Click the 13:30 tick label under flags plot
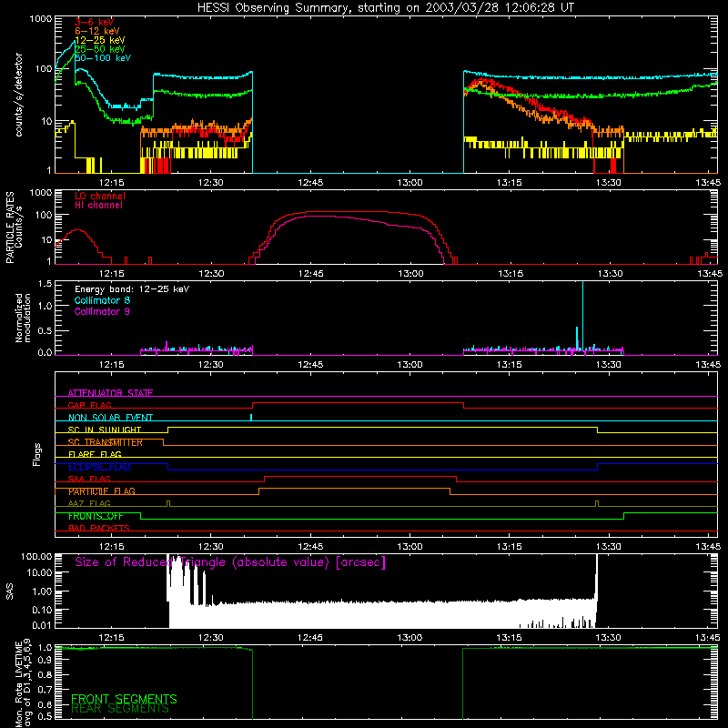 point(608,547)
